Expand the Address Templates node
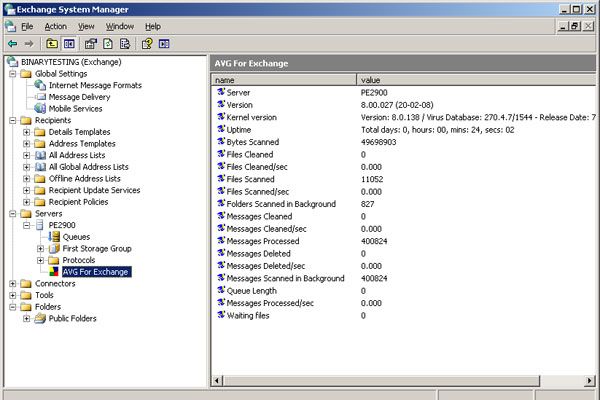Screen dimensions: 600x400 pos(26,144)
